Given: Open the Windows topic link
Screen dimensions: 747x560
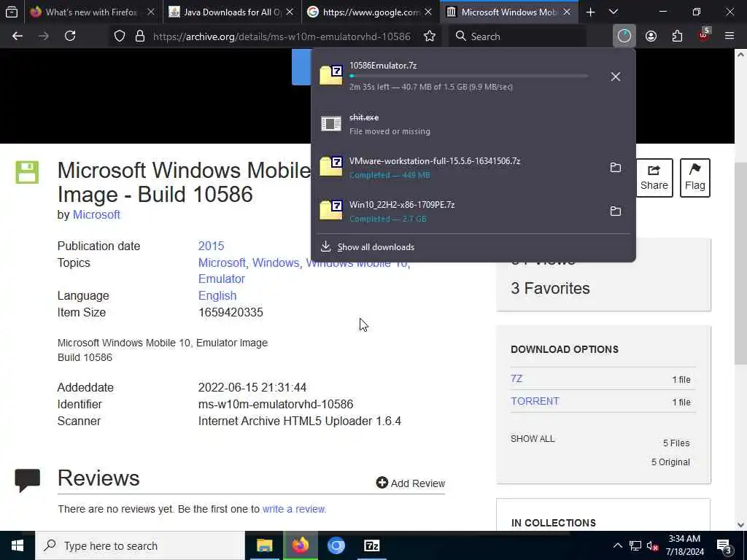Looking at the screenshot, I should coord(276,262).
